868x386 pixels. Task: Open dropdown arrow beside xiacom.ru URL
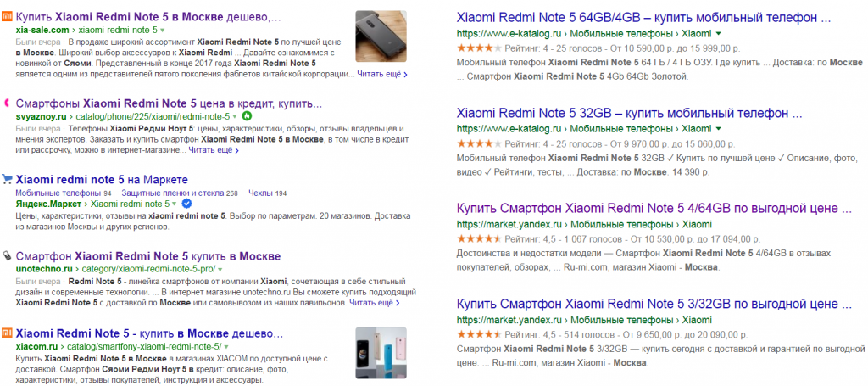tap(226, 347)
